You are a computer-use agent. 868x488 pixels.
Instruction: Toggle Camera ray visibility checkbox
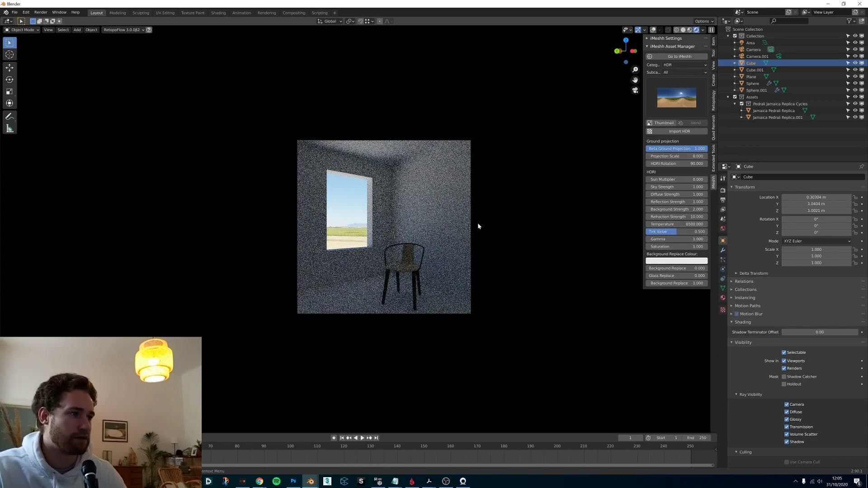pos(787,404)
